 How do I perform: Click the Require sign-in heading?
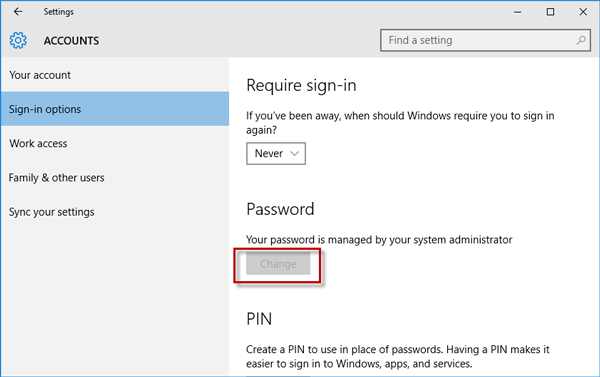[x=301, y=85]
